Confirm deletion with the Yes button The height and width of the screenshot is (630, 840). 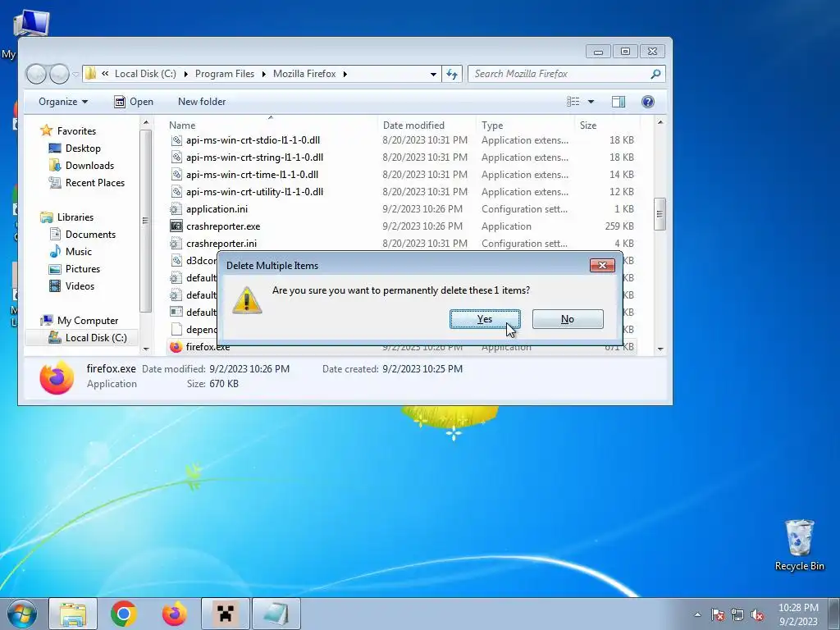[485, 319]
